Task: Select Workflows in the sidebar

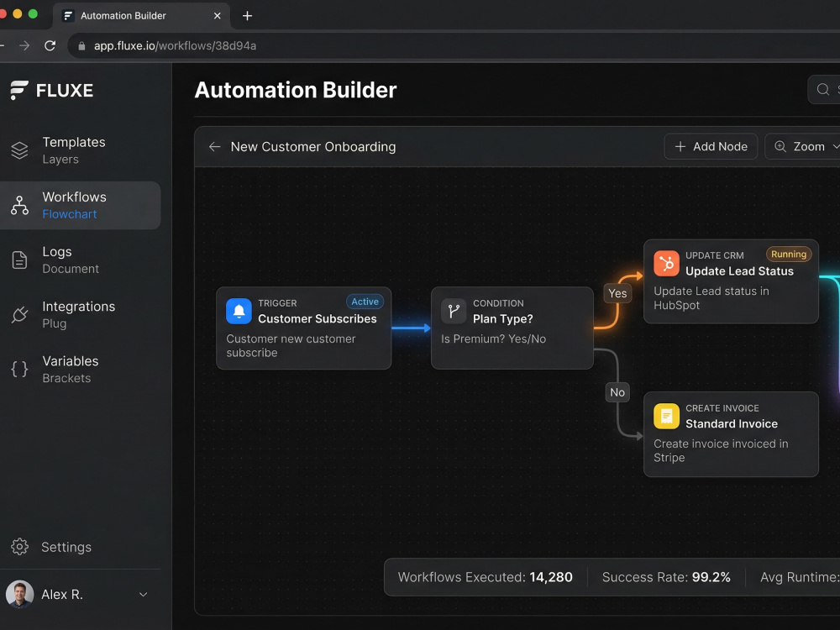Action: click(81, 205)
